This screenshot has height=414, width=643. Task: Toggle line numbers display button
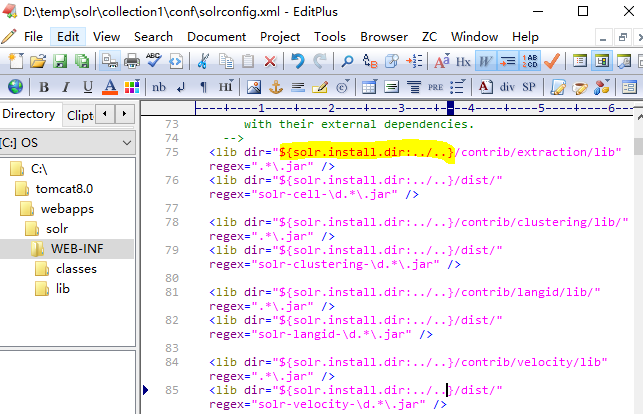(x=530, y=61)
